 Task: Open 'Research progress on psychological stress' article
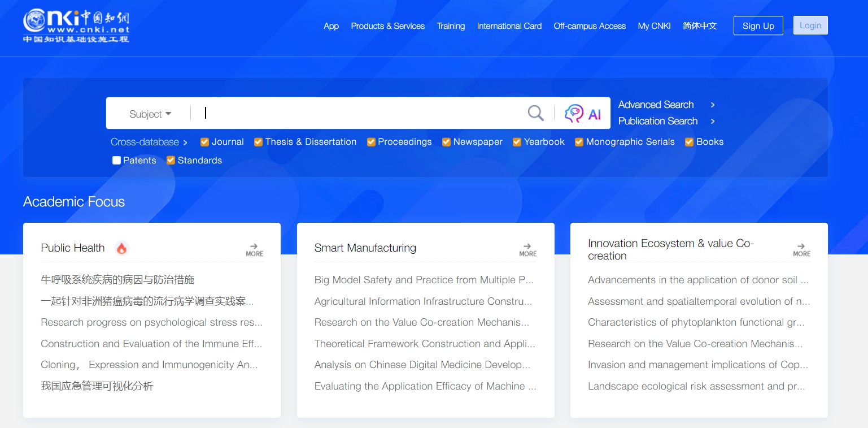(151, 322)
